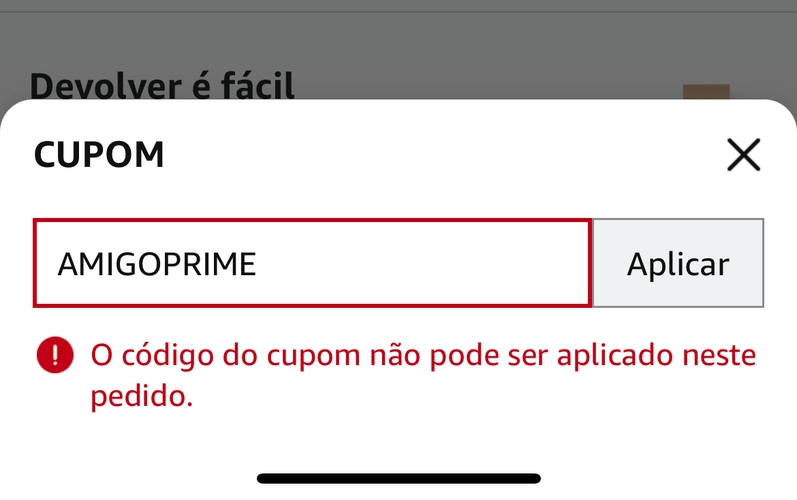
Task: Apply the AMIGOPRIME coupon code
Action: click(x=678, y=264)
